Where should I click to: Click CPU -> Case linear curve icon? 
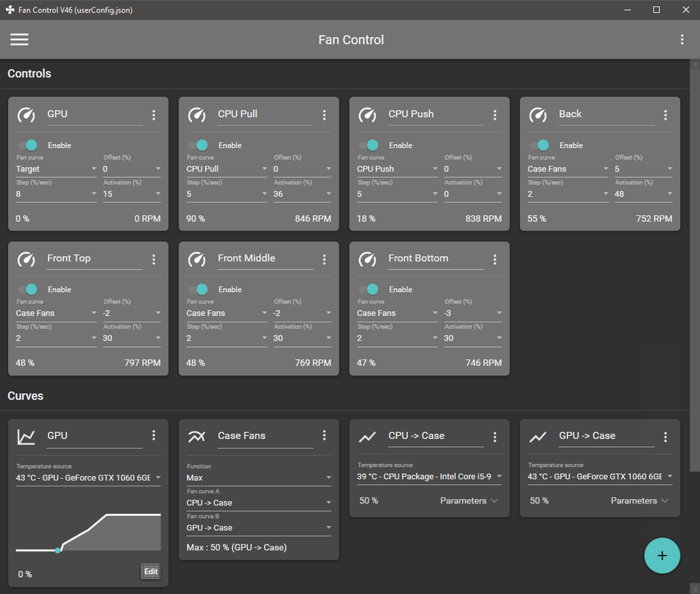(367, 437)
